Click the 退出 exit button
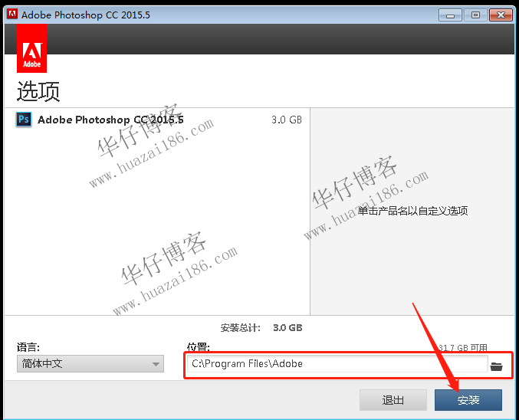The height and width of the screenshot is (420, 519). click(393, 400)
